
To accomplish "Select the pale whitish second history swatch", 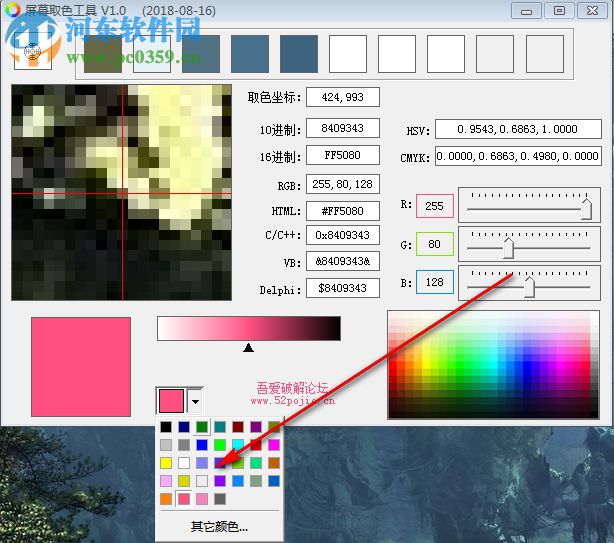I will pyautogui.click(x=152, y=54).
